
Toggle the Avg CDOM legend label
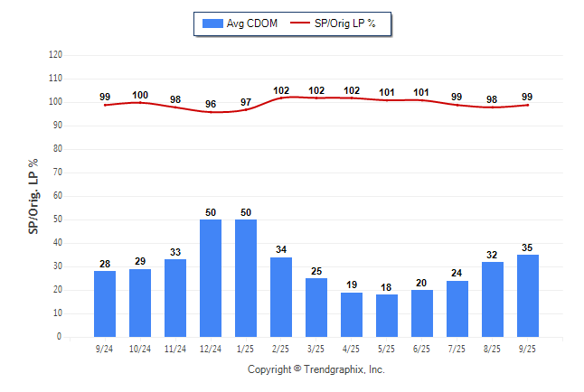pyautogui.click(x=250, y=23)
